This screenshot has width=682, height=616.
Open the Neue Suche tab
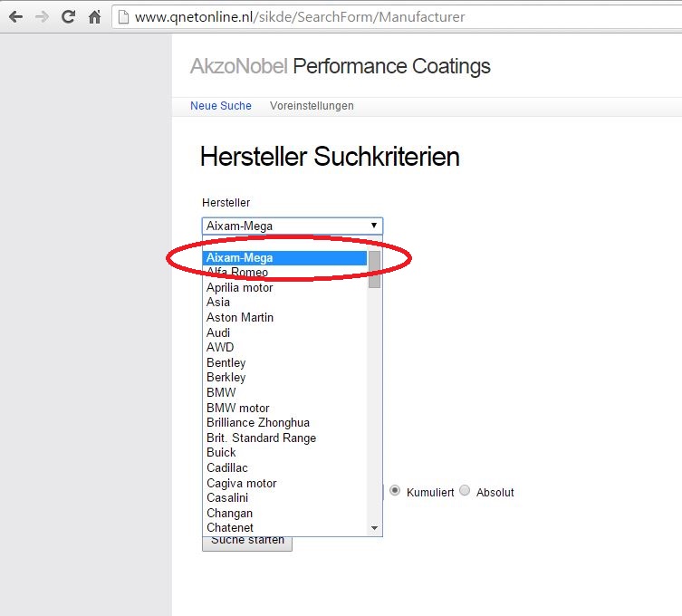click(221, 106)
